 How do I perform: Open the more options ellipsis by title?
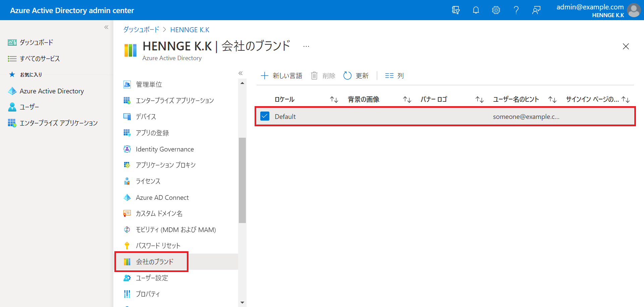306,46
